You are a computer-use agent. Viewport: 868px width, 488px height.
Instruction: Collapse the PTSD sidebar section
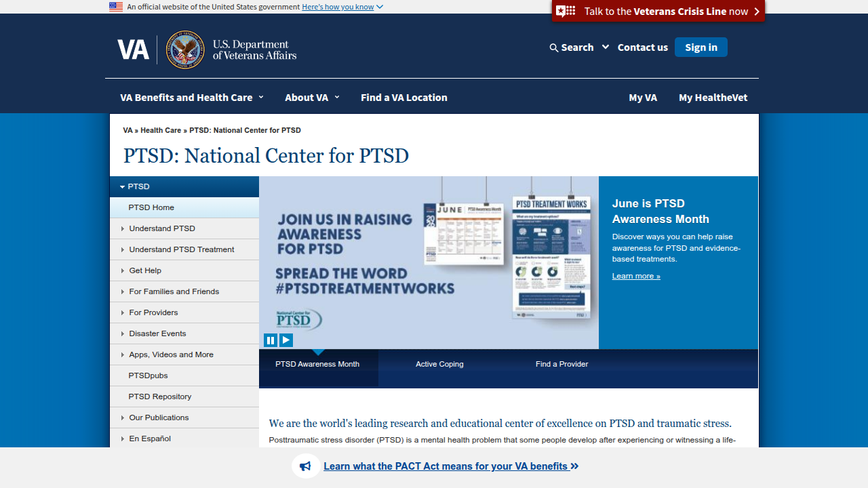(184, 186)
